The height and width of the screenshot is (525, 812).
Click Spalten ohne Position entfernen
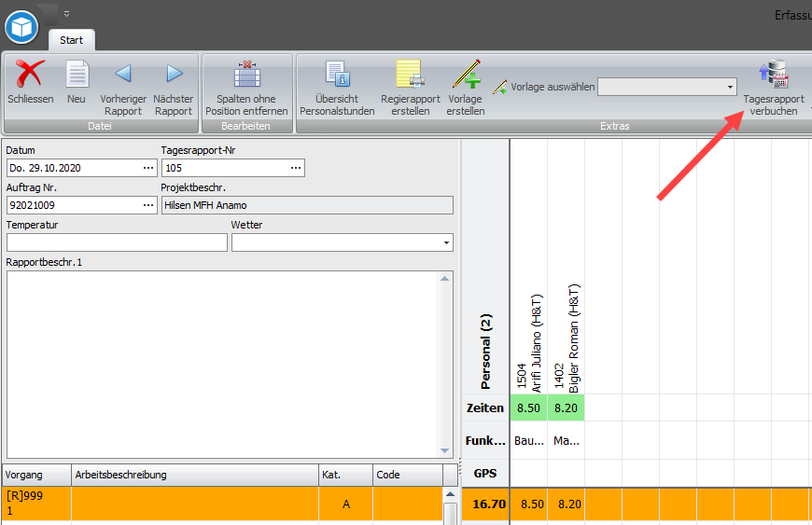pos(246,88)
